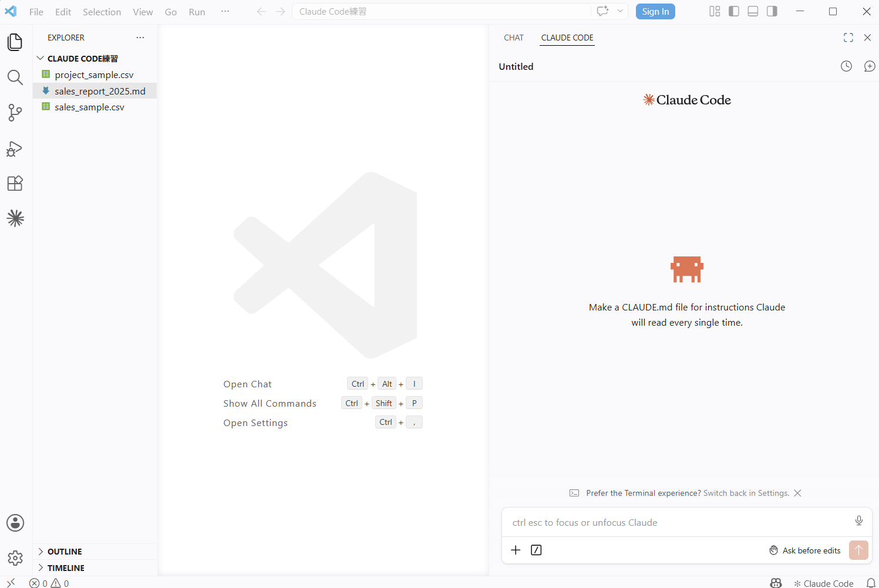Open Copilot status icon in status bar
879x588 pixels.
pos(776,583)
